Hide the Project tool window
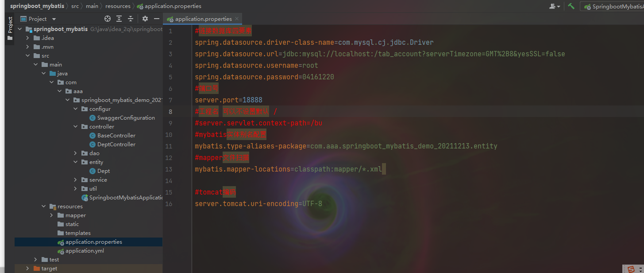This screenshot has width=644, height=273. click(x=157, y=19)
